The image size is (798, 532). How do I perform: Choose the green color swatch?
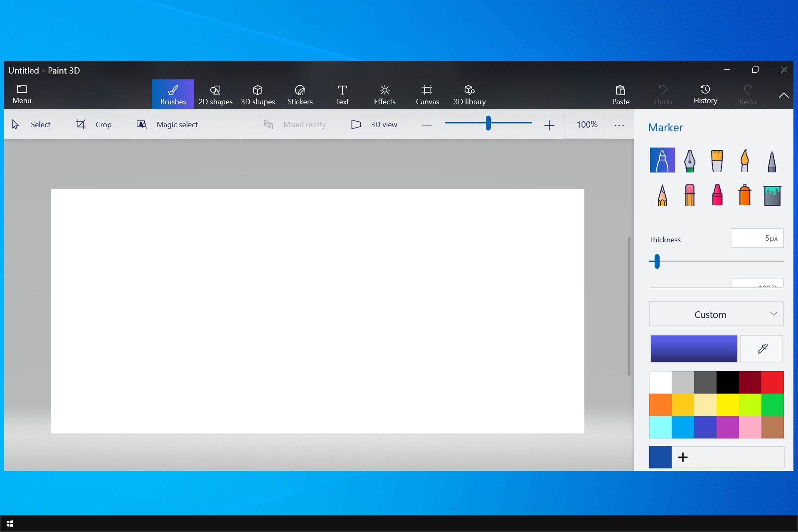tap(773, 405)
